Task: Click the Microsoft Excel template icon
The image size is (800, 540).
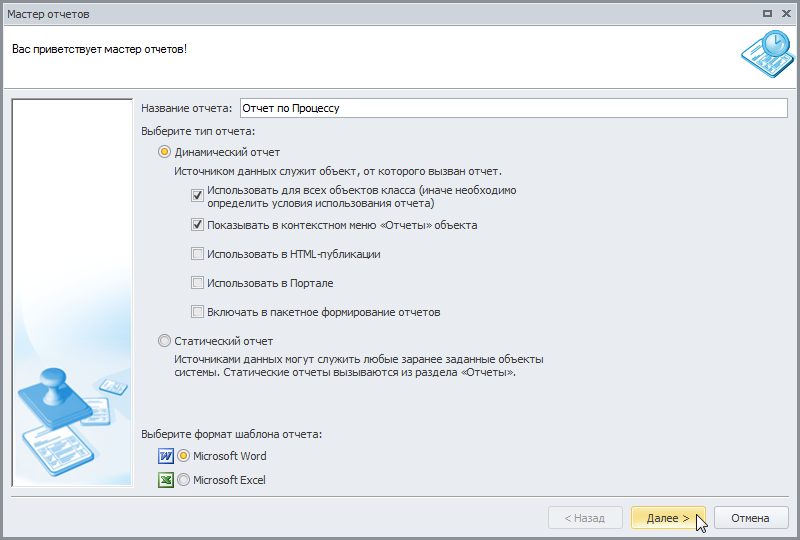Action: tap(166, 480)
